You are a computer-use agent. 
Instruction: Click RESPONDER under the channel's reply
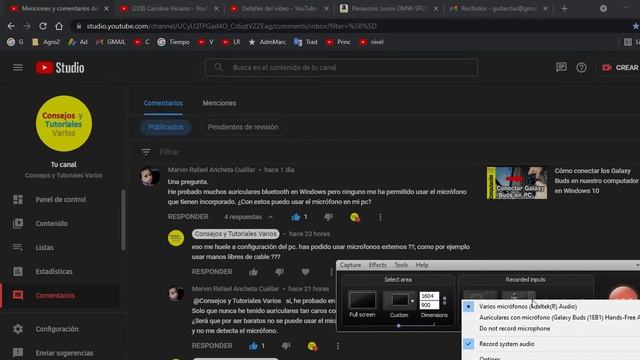point(212,272)
